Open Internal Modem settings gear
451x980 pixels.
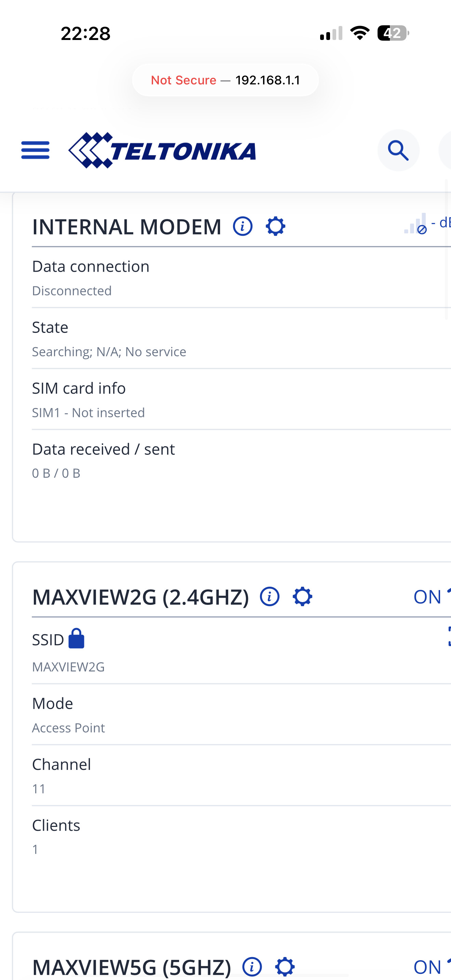click(x=275, y=226)
